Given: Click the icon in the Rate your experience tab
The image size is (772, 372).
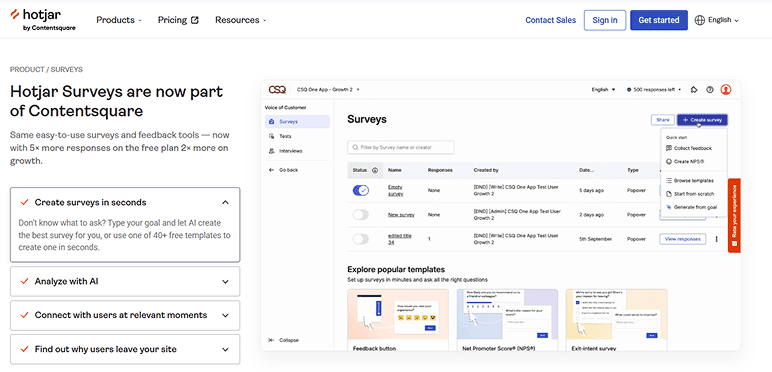Looking at the screenshot, I should click(734, 243).
